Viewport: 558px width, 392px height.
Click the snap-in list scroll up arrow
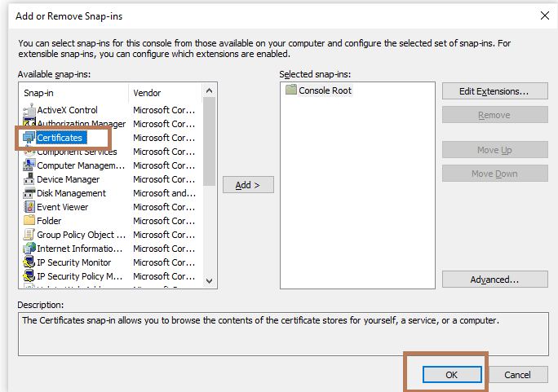[209, 90]
